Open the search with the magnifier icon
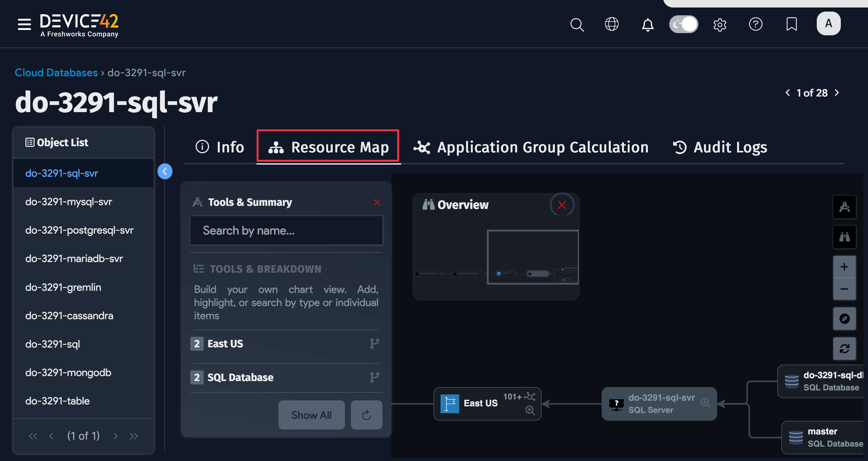The height and width of the screenshot is (461, 868). pyautogui.click(x=577, y=25)
